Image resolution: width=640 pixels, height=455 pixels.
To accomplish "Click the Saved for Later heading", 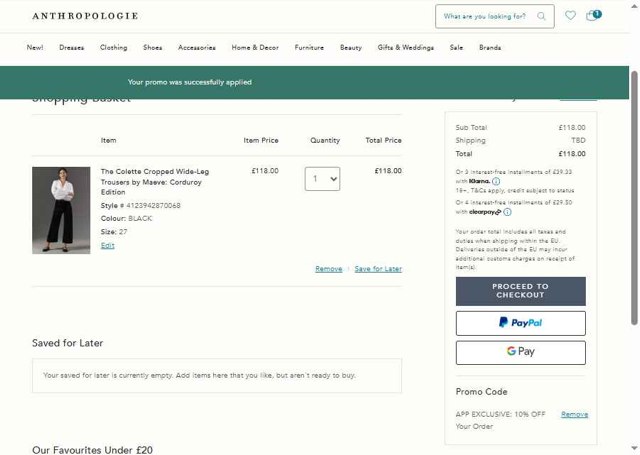I will (x=67, y=343).
